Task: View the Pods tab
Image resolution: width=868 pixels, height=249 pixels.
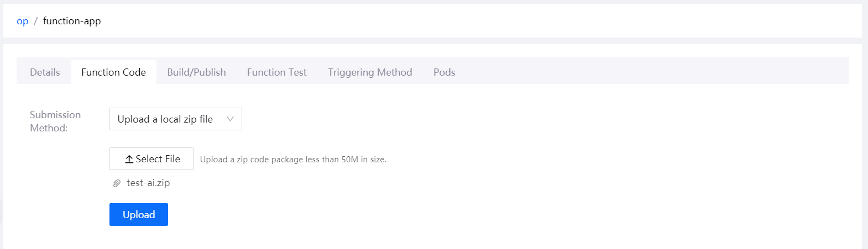Action: click(x=444, y=72)
